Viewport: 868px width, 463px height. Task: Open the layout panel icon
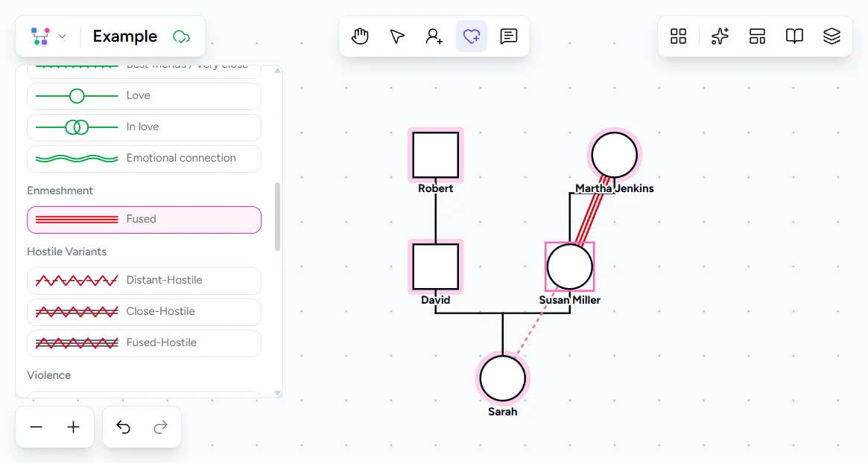point(757,36)
